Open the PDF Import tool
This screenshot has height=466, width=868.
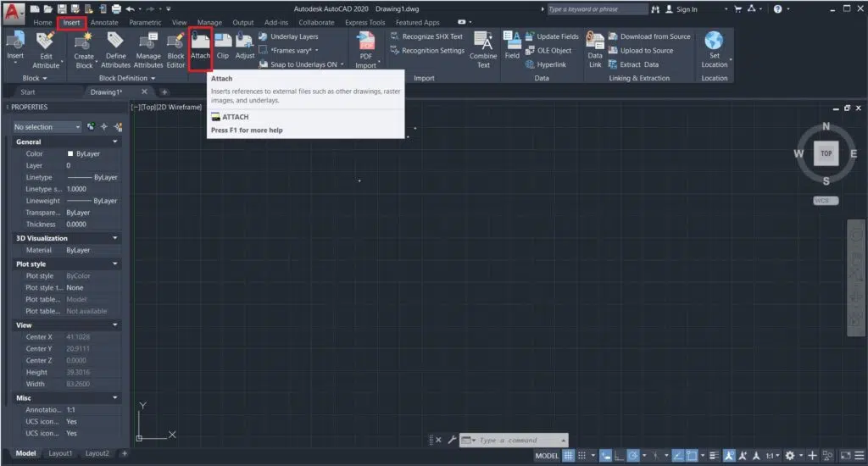coord(366,49)
